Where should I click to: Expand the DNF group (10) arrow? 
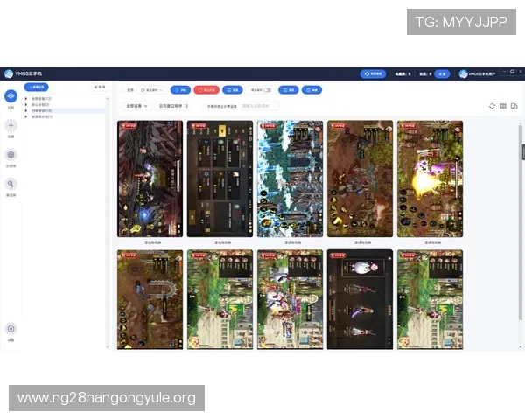26,110
